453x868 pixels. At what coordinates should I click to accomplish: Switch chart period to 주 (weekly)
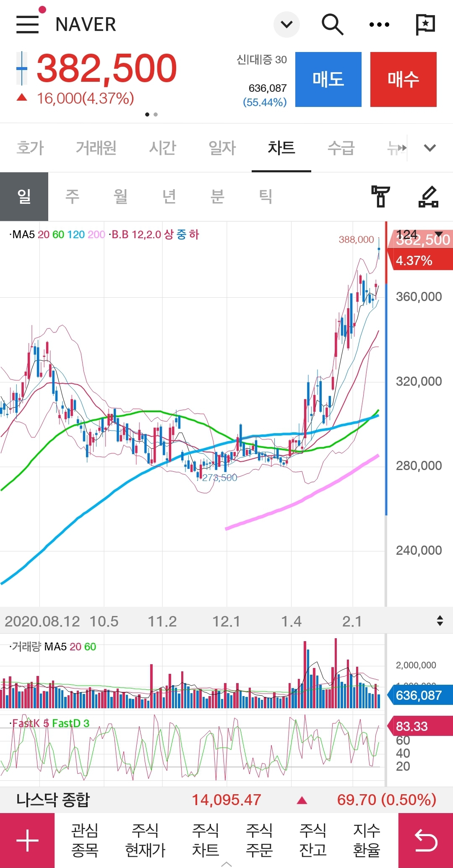point(73,196)
